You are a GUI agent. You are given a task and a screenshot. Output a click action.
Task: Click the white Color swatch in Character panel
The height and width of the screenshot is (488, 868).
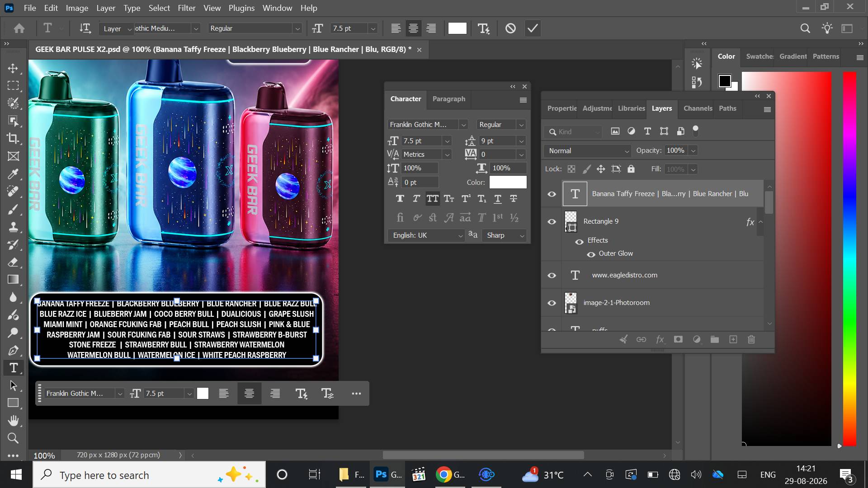point(508,182)
